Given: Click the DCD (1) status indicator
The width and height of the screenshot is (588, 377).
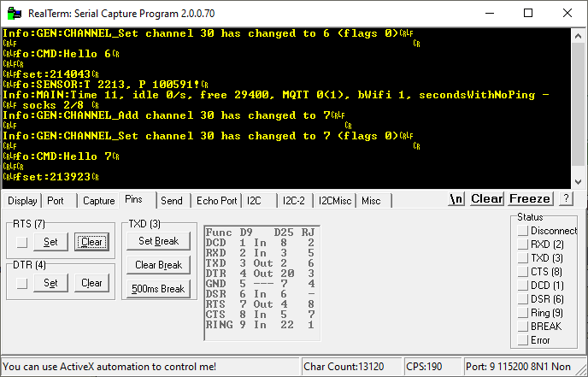Looking at the screenshot, I should click(522, 286).
